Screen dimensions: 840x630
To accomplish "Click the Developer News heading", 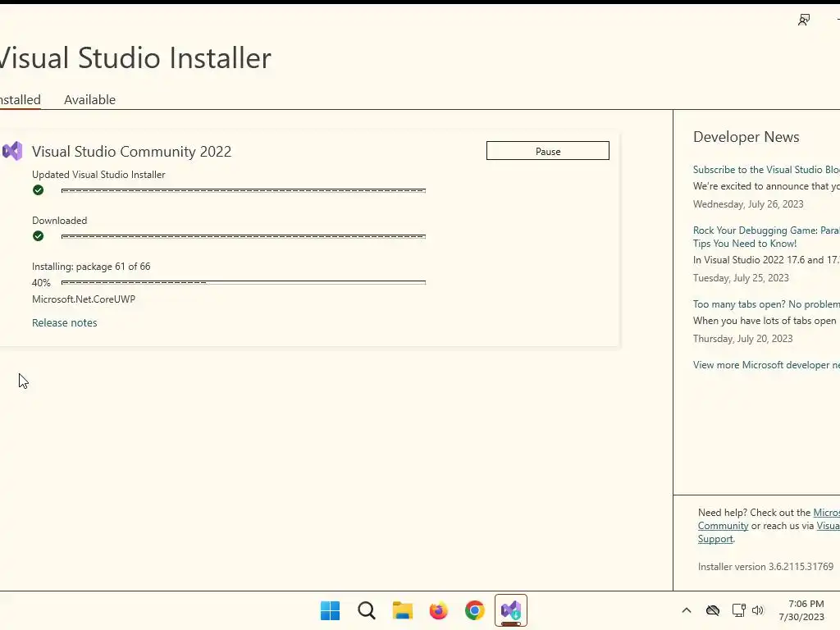I will click(746, 137).
